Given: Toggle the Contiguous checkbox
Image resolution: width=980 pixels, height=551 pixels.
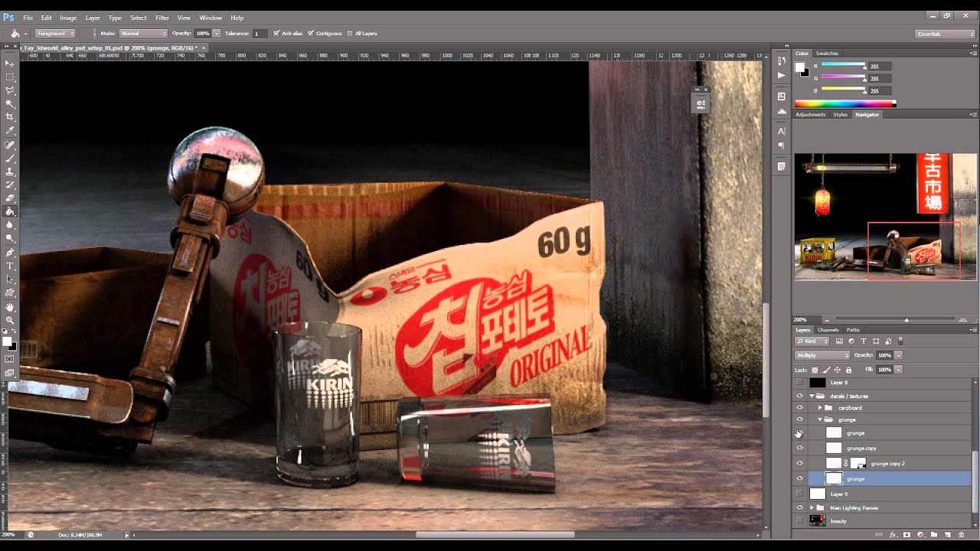Looking at the screenshot, I should 310,34.
